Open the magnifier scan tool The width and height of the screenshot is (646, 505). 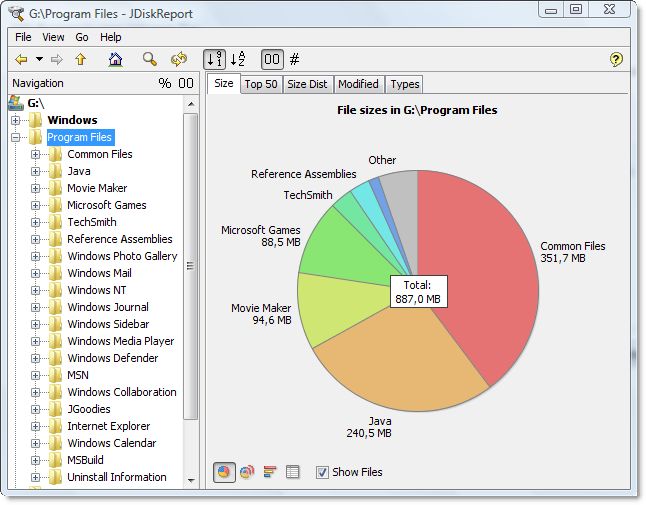(x=149, y=60)
